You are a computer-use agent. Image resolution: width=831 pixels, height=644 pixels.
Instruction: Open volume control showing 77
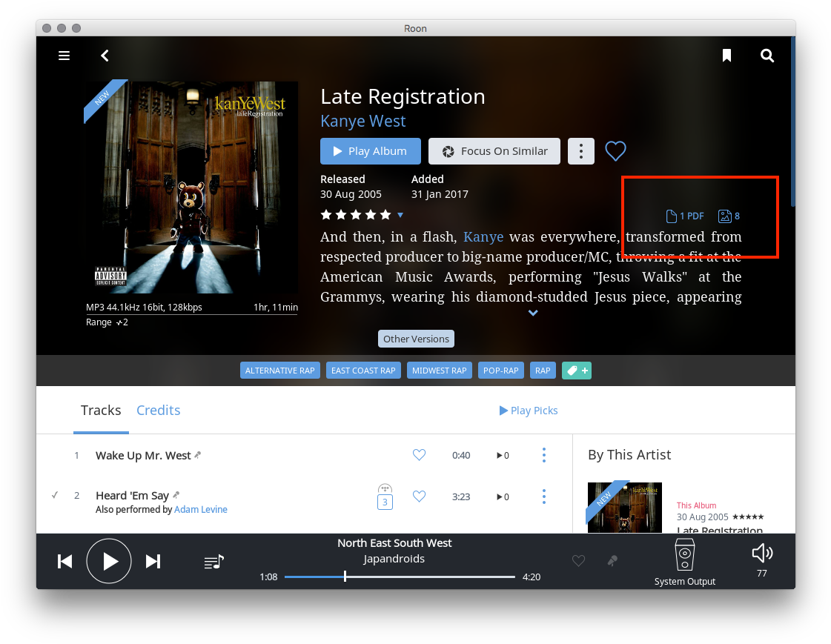[x=762, y=554]
